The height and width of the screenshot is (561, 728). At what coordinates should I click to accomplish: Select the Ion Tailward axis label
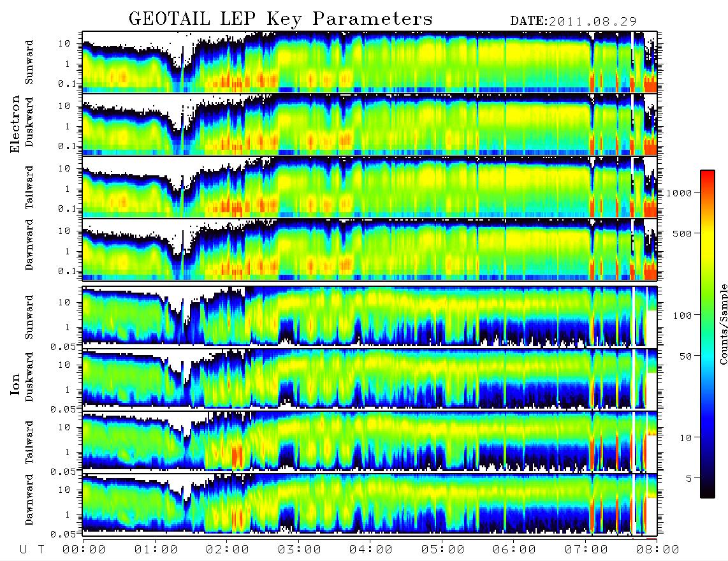pos(29,442)
